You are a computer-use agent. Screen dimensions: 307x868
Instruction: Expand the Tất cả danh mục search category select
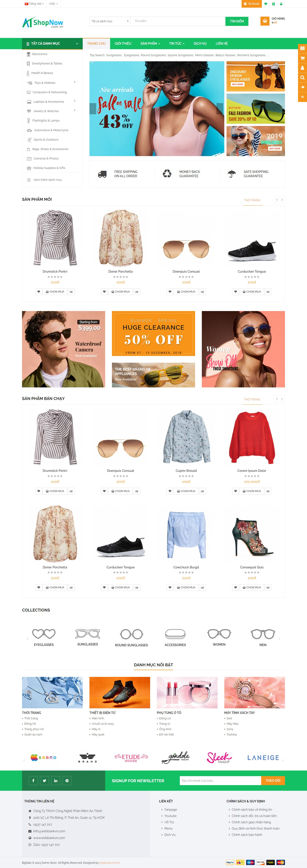tap(110, 21)
